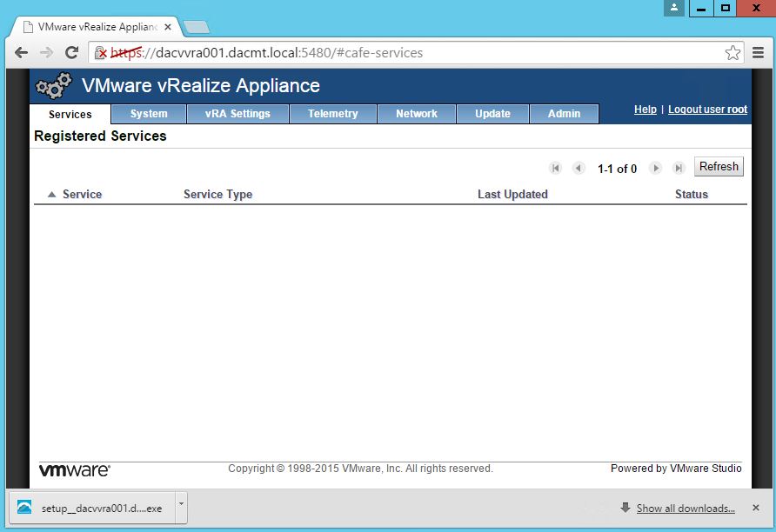
Task: Go to first page of services
Action: (555, 168)
